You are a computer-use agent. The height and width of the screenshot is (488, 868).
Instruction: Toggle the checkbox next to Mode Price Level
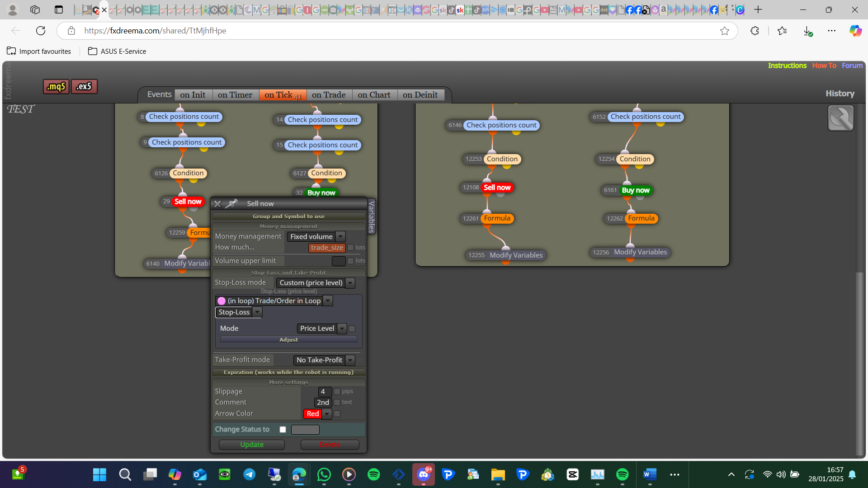(352, 328)
